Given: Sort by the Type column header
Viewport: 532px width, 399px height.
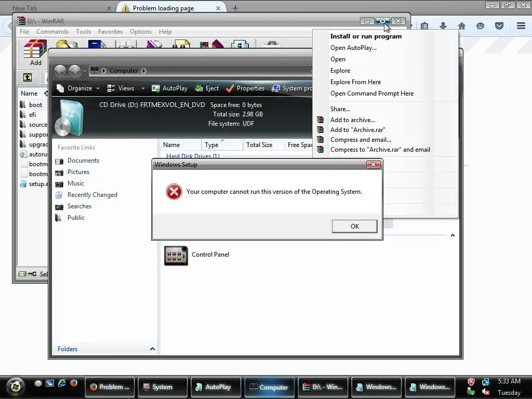Looking at the screenshot, I should pyautogui.click(x=222, y=145).
